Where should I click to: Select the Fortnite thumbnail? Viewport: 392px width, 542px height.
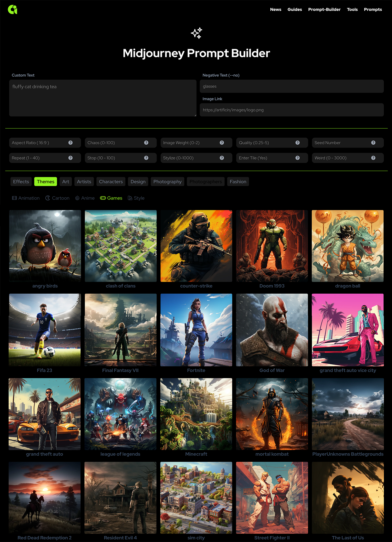pos(196,330)
